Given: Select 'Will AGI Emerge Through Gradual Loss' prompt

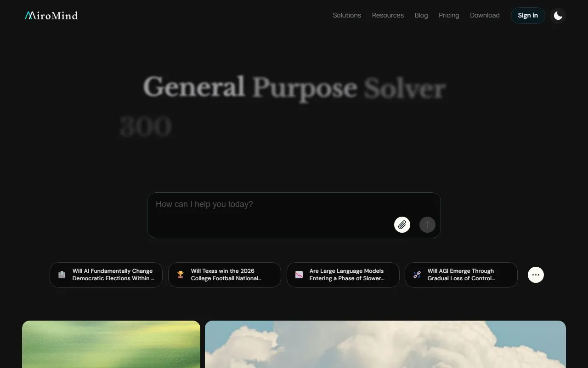Looking at the screenshot, I should coord(461,275).
